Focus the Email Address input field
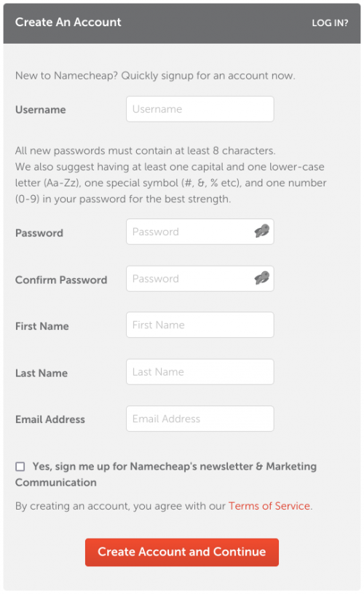 [x=200, y=419]
